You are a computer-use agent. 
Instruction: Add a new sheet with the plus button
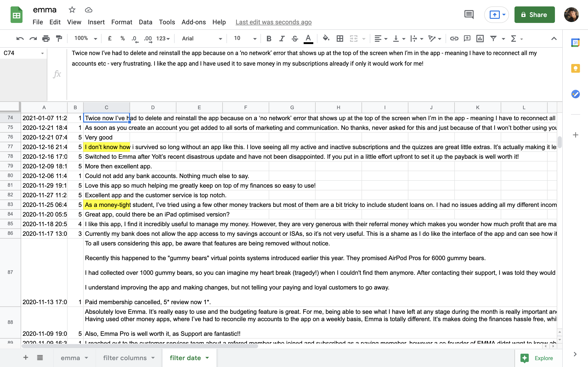click(x=25, y=358)
